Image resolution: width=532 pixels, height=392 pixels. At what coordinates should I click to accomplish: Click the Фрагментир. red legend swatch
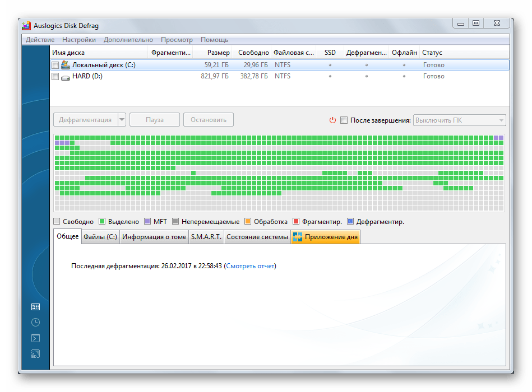(296, 222)
